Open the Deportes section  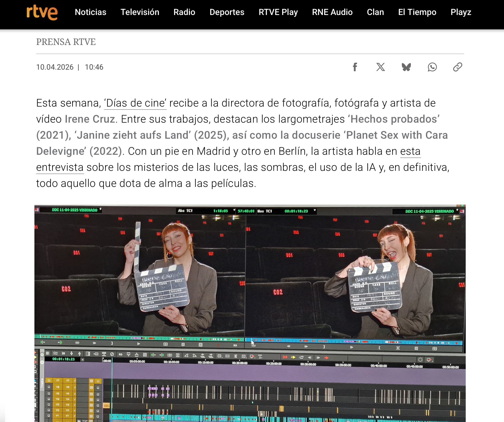click(x=227, y=12)
